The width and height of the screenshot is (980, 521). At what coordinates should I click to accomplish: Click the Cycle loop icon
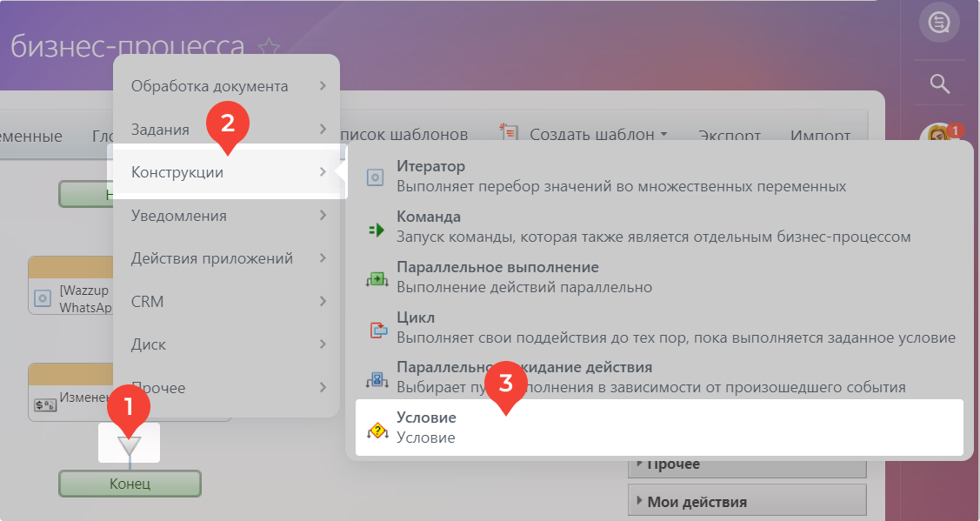tap(377, 330)
